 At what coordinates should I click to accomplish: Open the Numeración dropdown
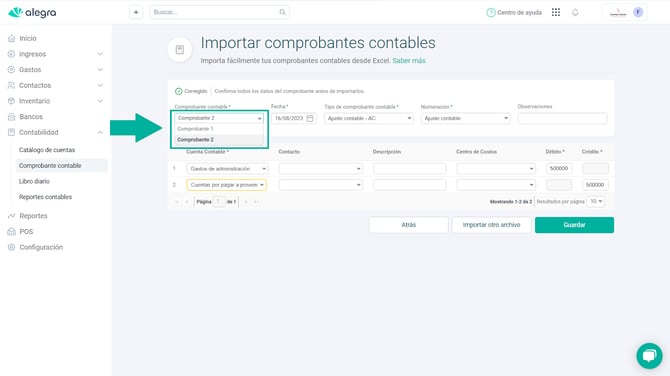(x=465, y=118)
